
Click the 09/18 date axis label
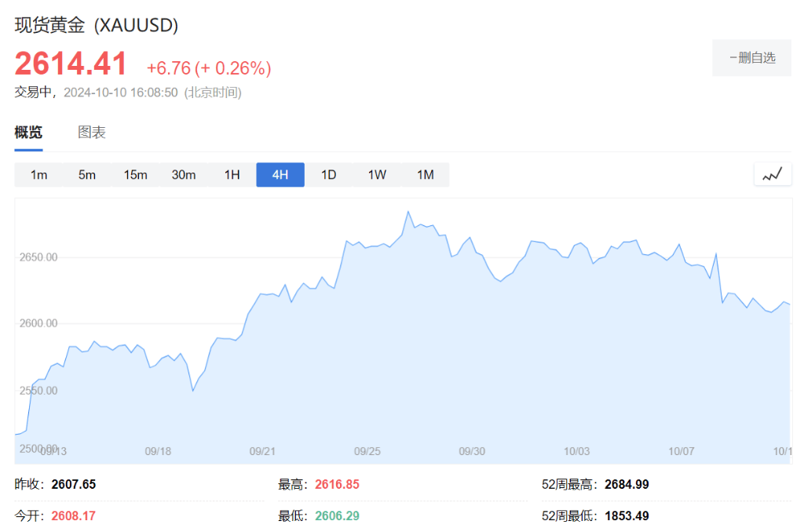point(158,451)
